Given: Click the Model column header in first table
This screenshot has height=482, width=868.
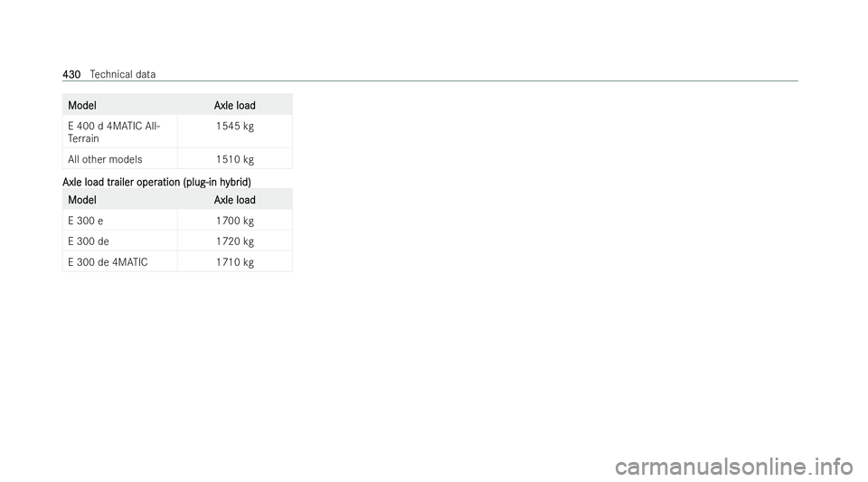Looking at the screenshot, I should click(82, 105).
